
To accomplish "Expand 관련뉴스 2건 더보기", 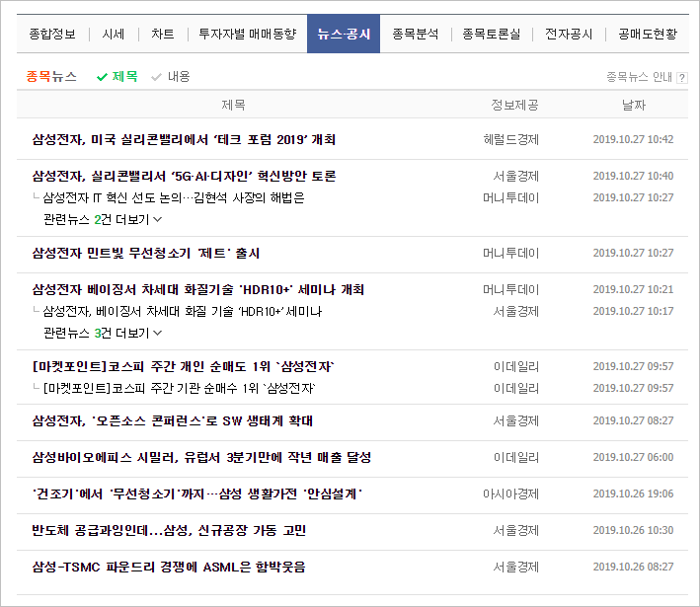I will (x=103, y=219).
